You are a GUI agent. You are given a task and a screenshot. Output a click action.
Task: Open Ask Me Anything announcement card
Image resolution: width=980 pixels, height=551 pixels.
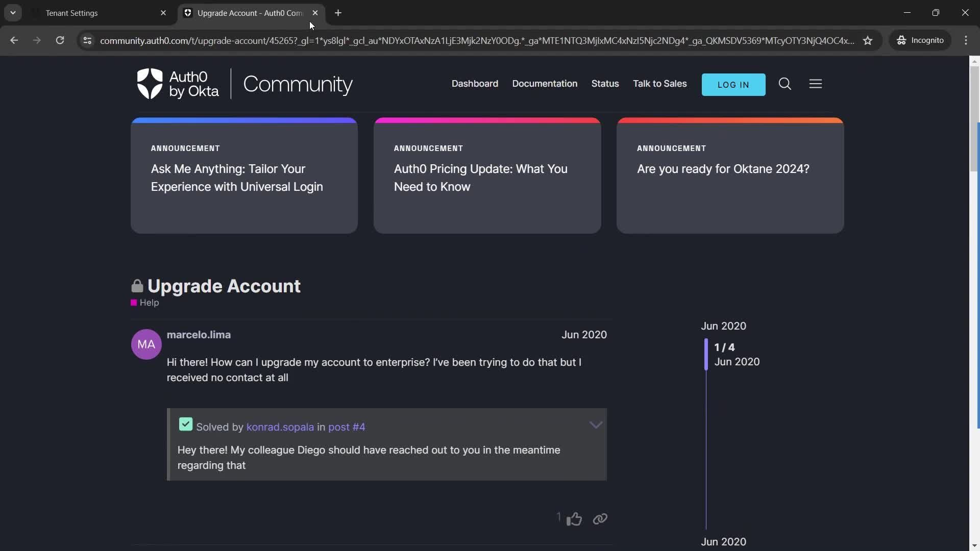point(244,176)
